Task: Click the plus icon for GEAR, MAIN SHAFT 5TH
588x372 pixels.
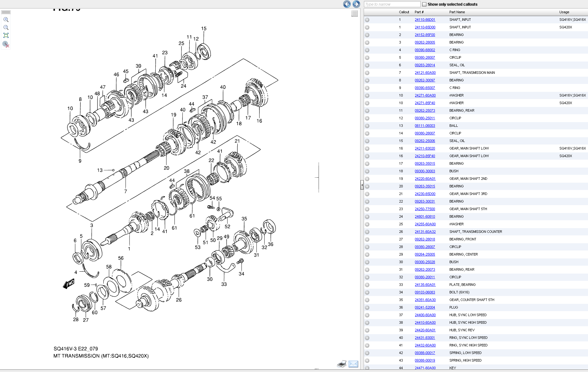Action: (x=367, y=209)
